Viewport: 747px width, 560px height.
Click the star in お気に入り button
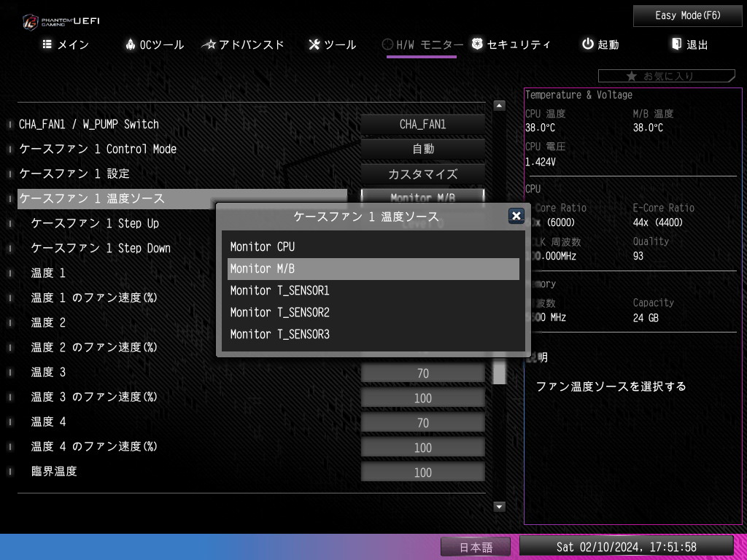click(632, 76)
